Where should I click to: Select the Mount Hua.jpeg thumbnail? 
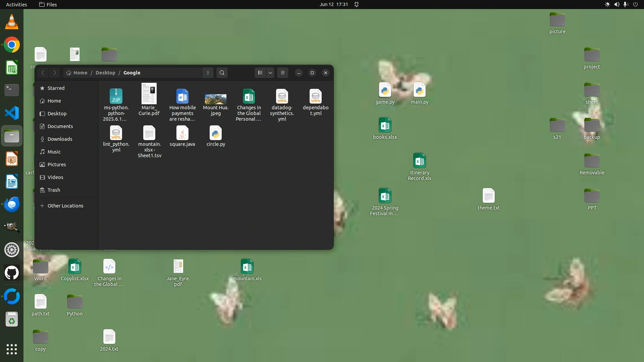pos(216,99)
